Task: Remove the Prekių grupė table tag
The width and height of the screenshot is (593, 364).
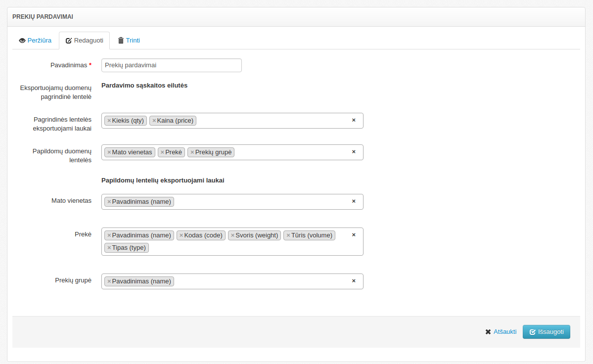Action: 192,152
